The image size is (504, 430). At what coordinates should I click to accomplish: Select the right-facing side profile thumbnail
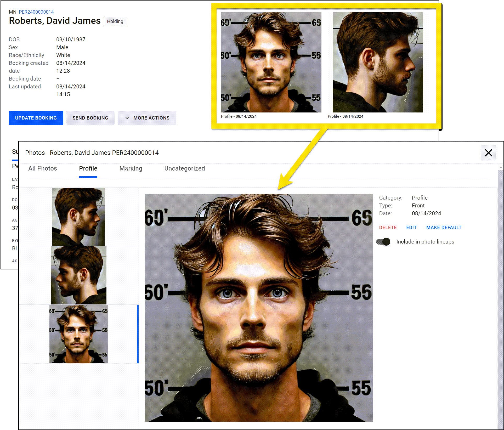coord(78,217)
